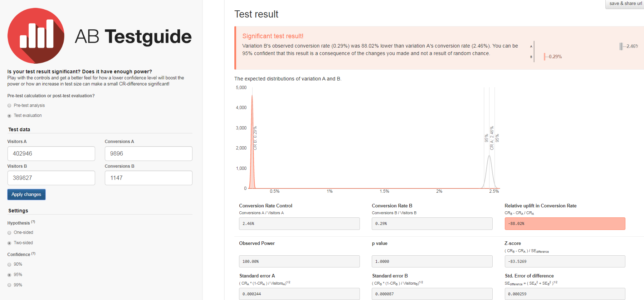Select the Test evaluation radio button
Viewport: 644px width, 300px height.
click(x=10, y=116)
